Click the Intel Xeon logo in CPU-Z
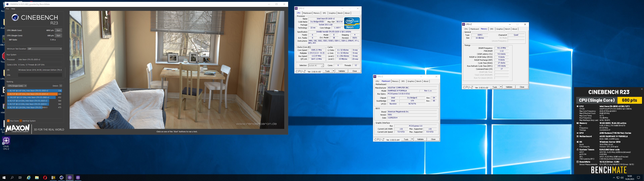 click(352, 23)
